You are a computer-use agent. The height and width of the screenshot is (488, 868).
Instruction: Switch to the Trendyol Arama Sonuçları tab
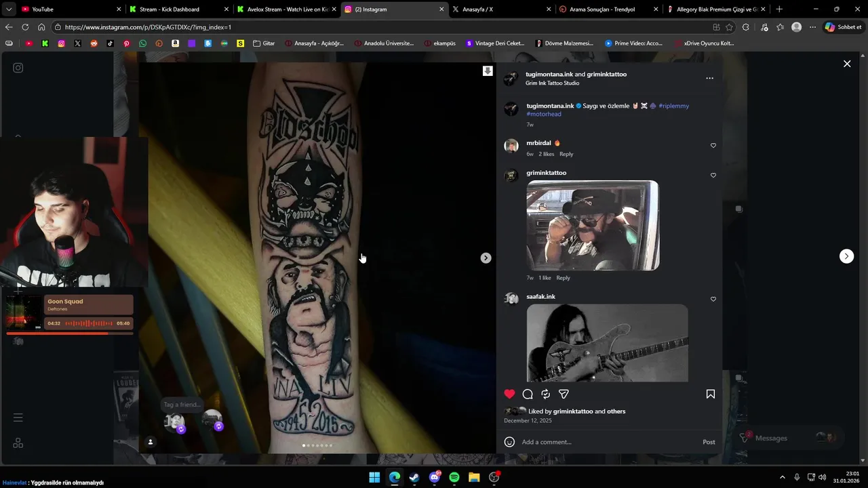(608, 9)
